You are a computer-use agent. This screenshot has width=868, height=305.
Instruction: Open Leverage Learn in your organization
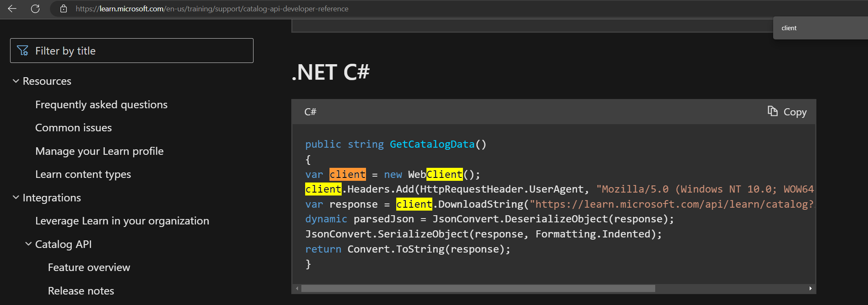(122, 221)
